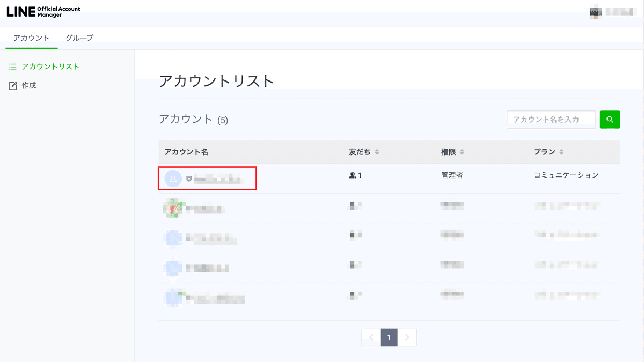Image resolution: width=644 pixels, height=362 pixels.
Task: Switch to the グループ tab
Action: (79, 37)
